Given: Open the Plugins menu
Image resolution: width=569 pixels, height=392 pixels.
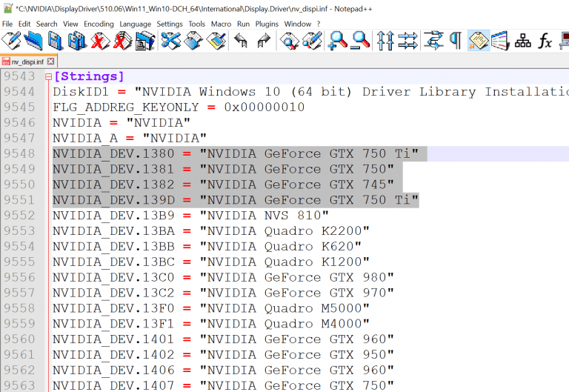Looking at the screenshot, I should pyautogui.click(x=267, y=24).
